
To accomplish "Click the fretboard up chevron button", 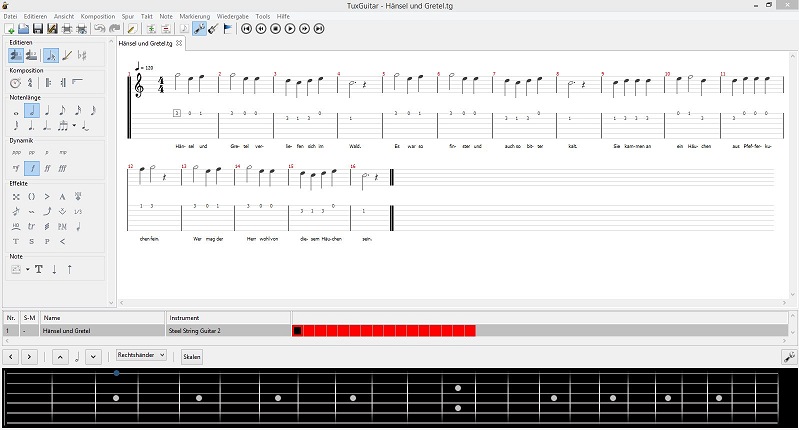I will [60, 357].
